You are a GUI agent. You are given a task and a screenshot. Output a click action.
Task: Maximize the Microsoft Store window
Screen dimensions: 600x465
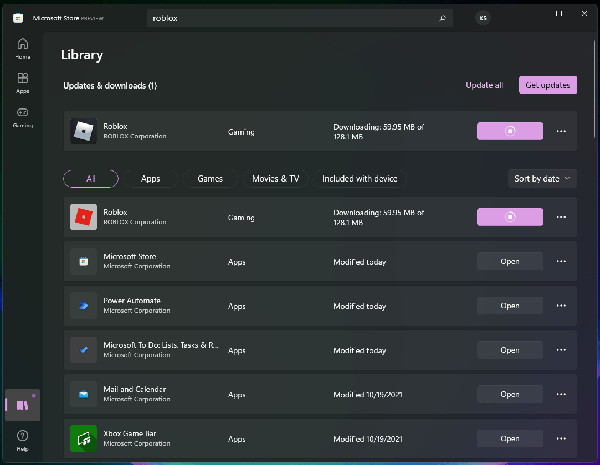tap(559, 13)
